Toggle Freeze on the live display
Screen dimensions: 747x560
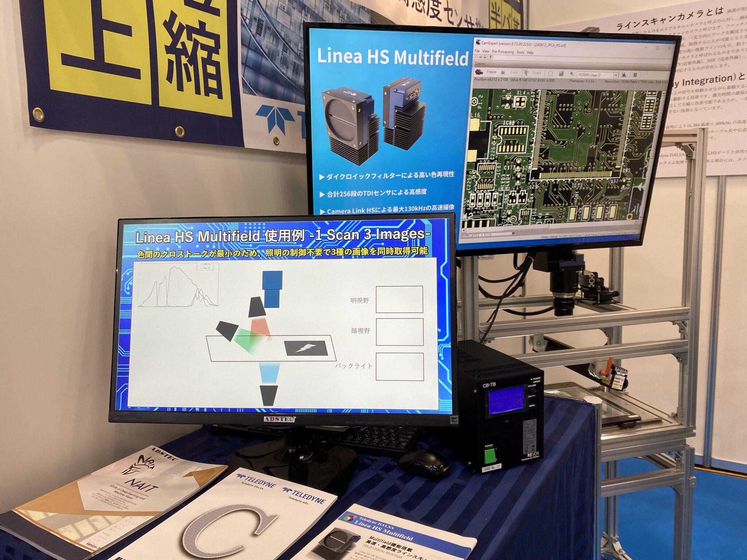click(491, 72)
